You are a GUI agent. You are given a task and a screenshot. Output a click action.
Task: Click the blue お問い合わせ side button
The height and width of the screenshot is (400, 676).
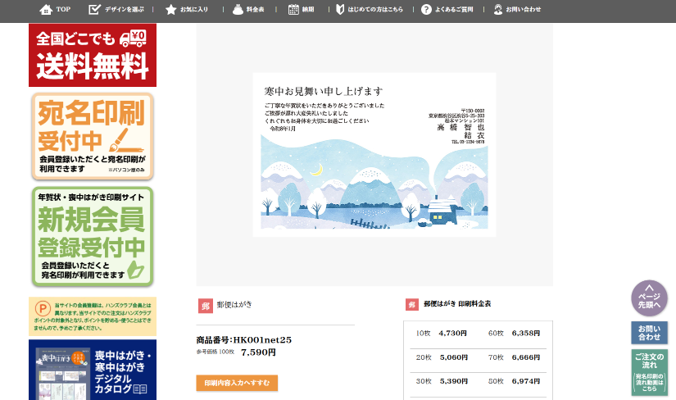pyautogui.click(x=649, y=332)
